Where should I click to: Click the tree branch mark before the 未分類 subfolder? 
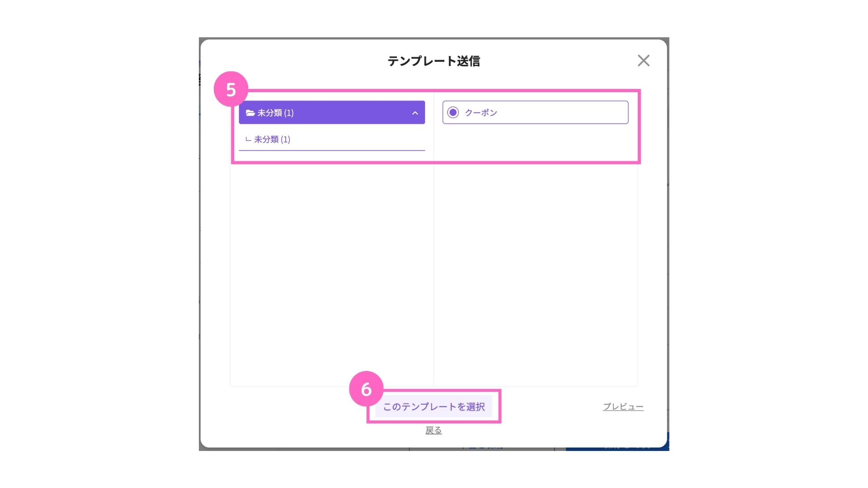point(248,140)
